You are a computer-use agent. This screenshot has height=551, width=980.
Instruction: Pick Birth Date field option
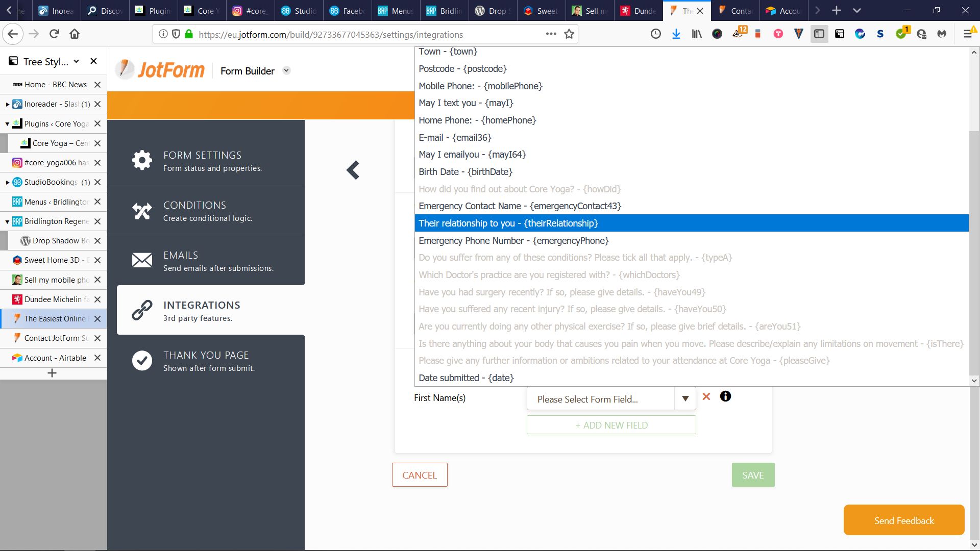coord(692,171)
